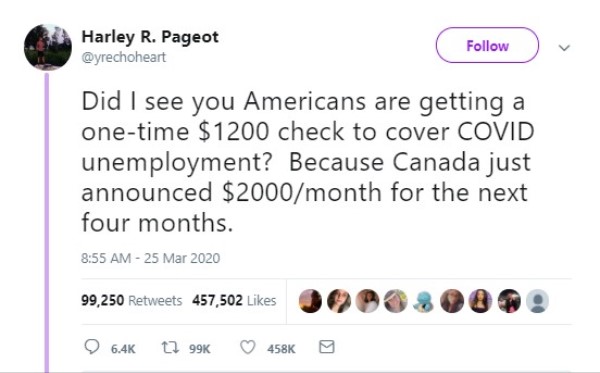Open the 8:55 AM - 25 Mar 2020 timestamp
The height and width of the screenshot is (373, 600).
[150, 258]
